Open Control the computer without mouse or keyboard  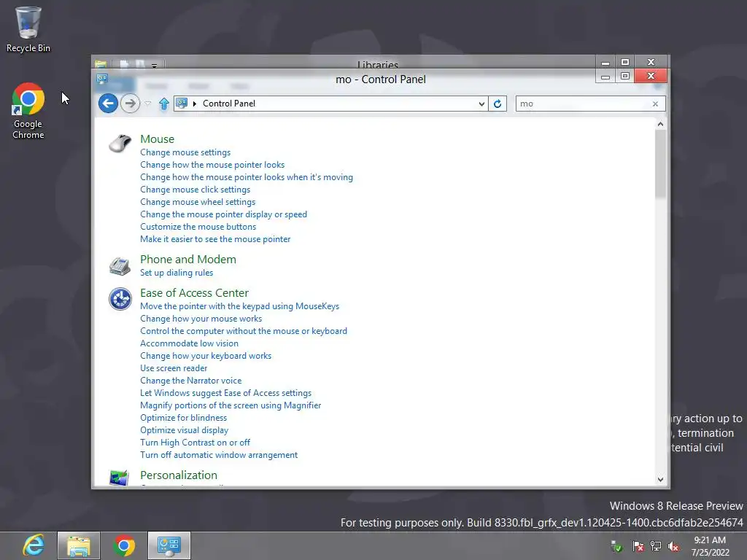[244, 331]
